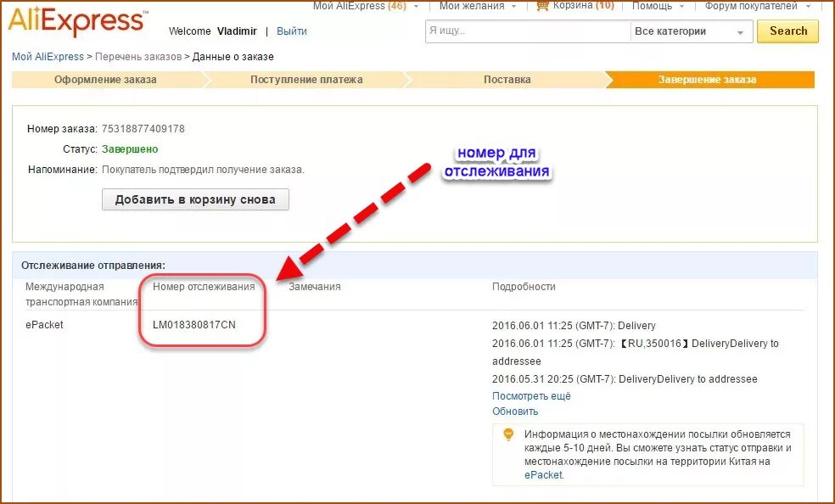Click the Выйти logout link
This screenshot has height=504, width=835.
[x=292, y=31]
